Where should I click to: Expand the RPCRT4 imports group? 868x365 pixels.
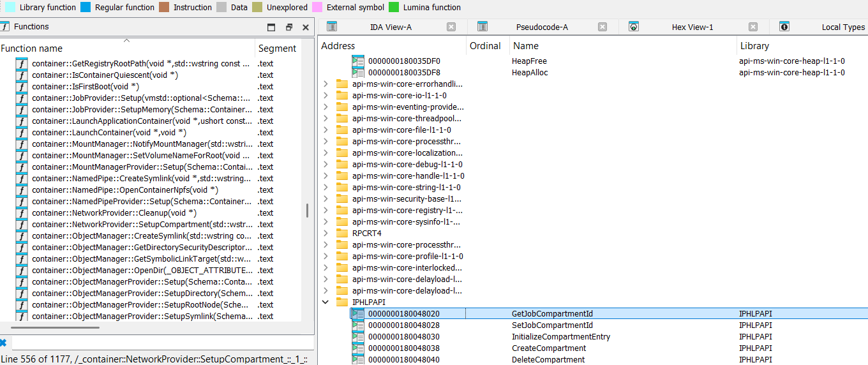[x=326, y=234]
